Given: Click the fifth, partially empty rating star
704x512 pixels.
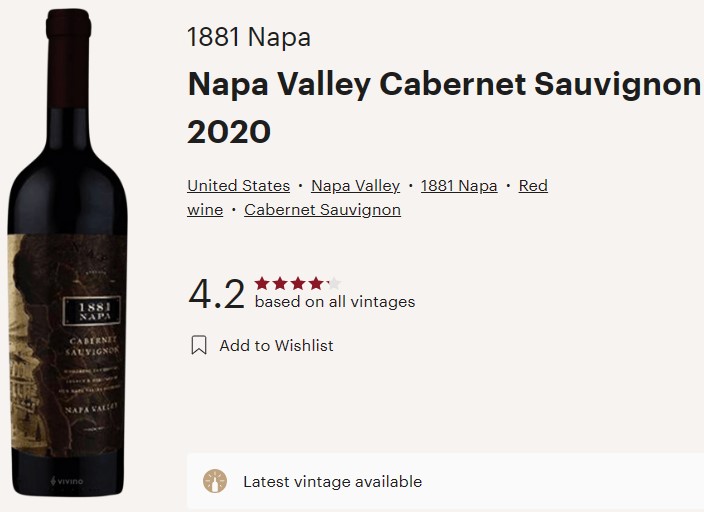Looking at the screenshot, I should point(334,283).
